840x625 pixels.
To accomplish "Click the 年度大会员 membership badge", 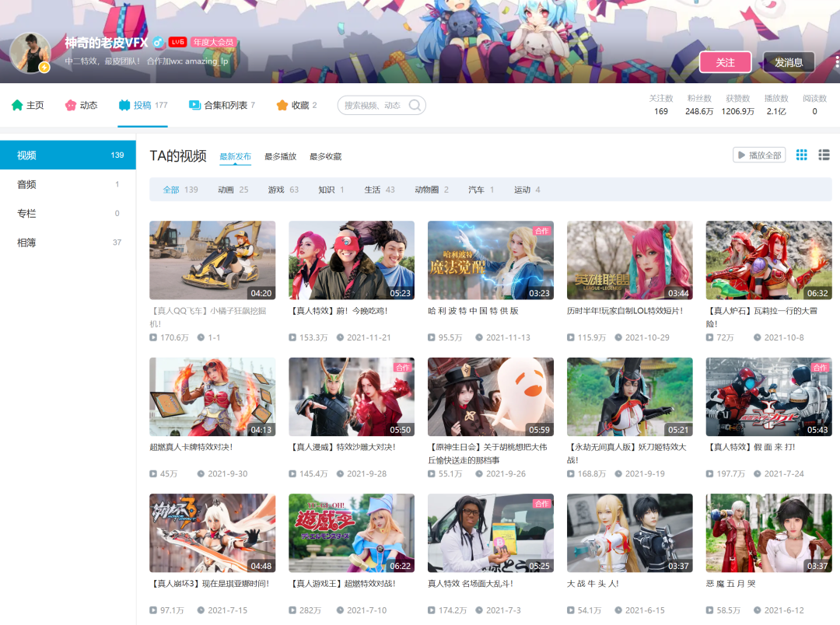I will tap(213, 42).
